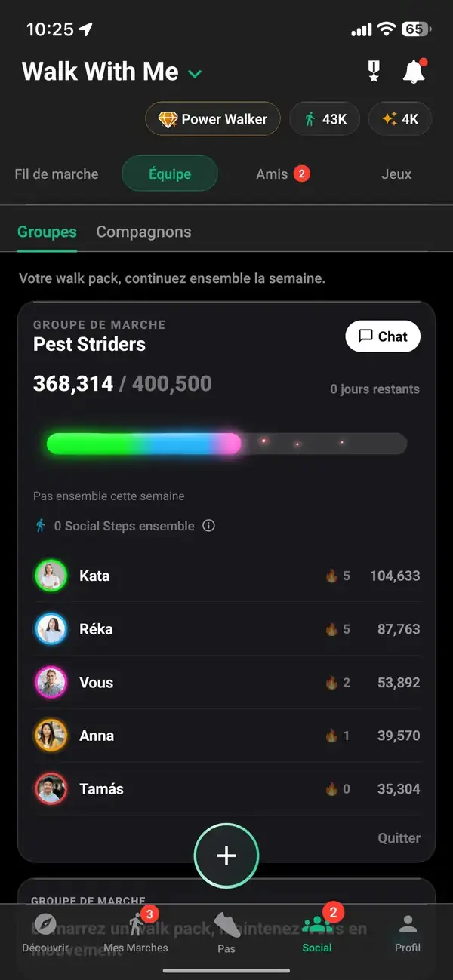Select the Compagnons sub-tab
The image size is (453, 980).
click(143, 232)
